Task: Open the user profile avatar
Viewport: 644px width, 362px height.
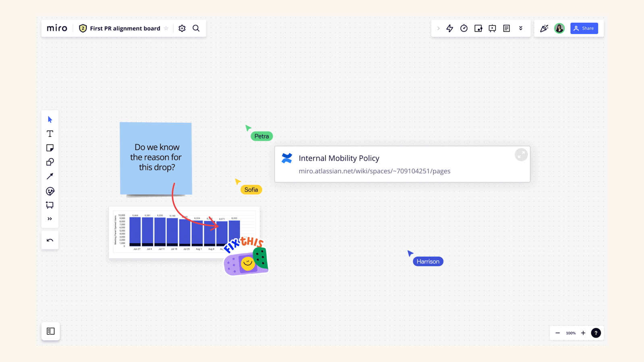Action: click(x=559, y=28)
